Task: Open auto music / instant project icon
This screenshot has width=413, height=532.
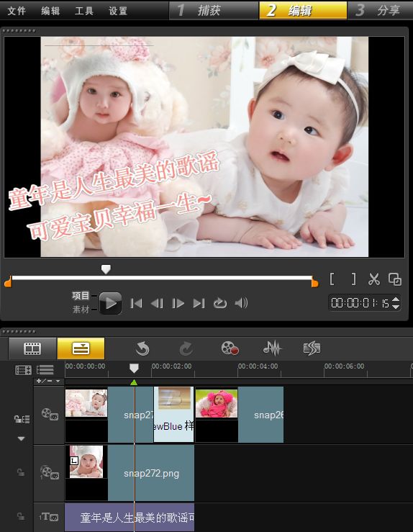Action: point(312,348)
